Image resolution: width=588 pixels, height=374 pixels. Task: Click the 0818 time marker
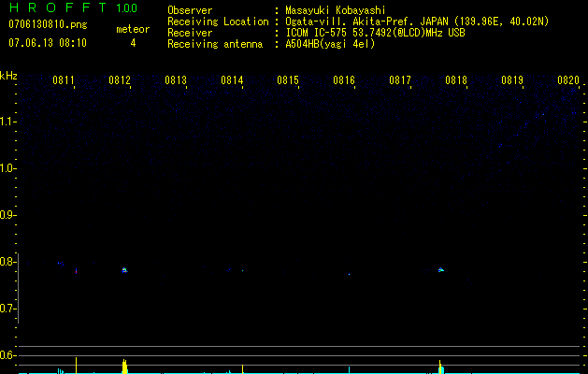coord(456,80)
